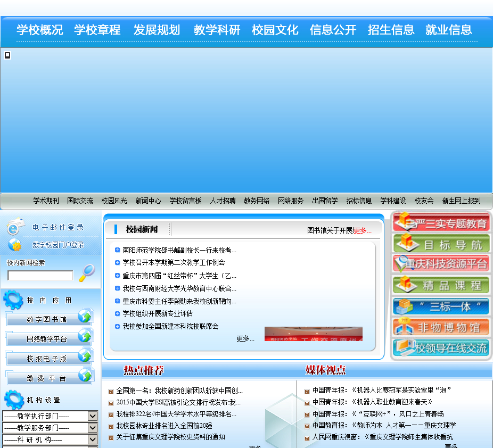Click the digital campus portal icon

15,244
